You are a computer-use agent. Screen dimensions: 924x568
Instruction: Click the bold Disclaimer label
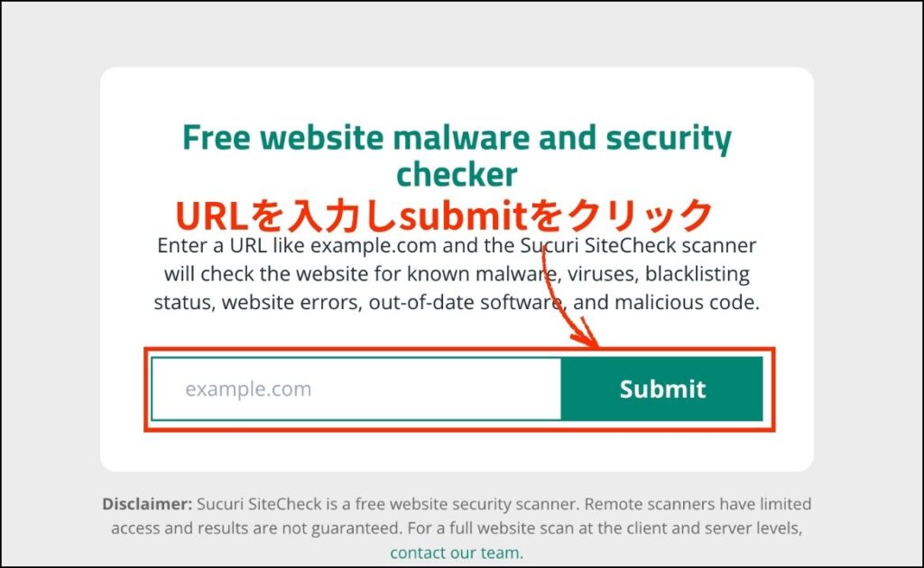pos(147,504)
